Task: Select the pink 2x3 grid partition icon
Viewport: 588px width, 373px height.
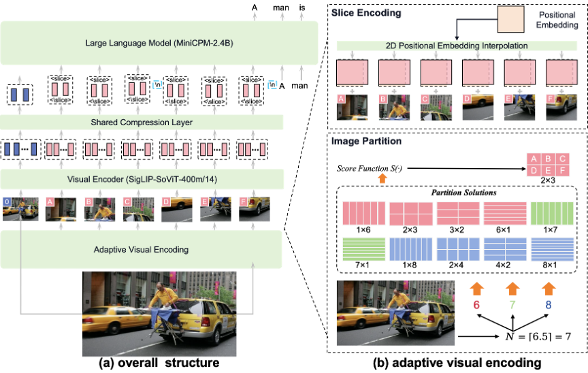Action: pos(410,214)
